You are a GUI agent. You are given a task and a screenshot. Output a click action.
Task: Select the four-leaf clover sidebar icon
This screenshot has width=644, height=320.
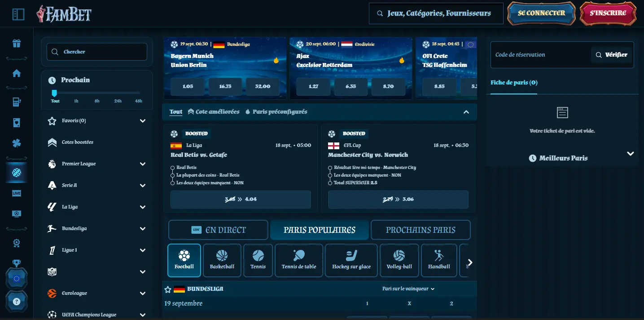tap(17, 143)
